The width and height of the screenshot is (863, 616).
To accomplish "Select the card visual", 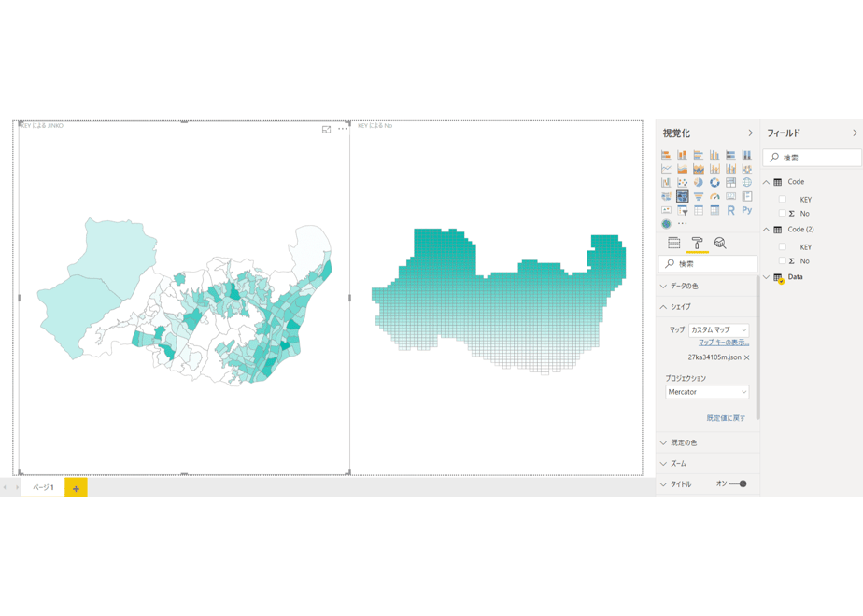I will (731, 196).
